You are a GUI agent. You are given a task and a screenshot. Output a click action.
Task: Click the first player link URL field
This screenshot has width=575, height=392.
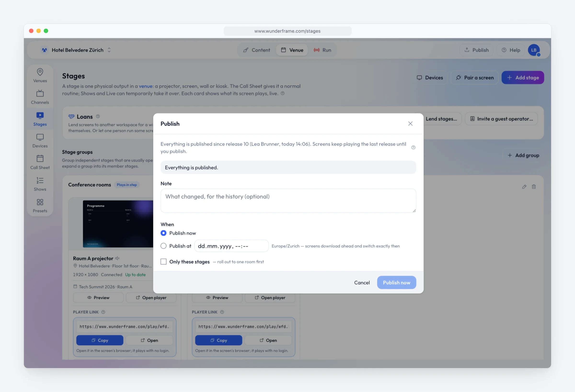tap(125, 326)
